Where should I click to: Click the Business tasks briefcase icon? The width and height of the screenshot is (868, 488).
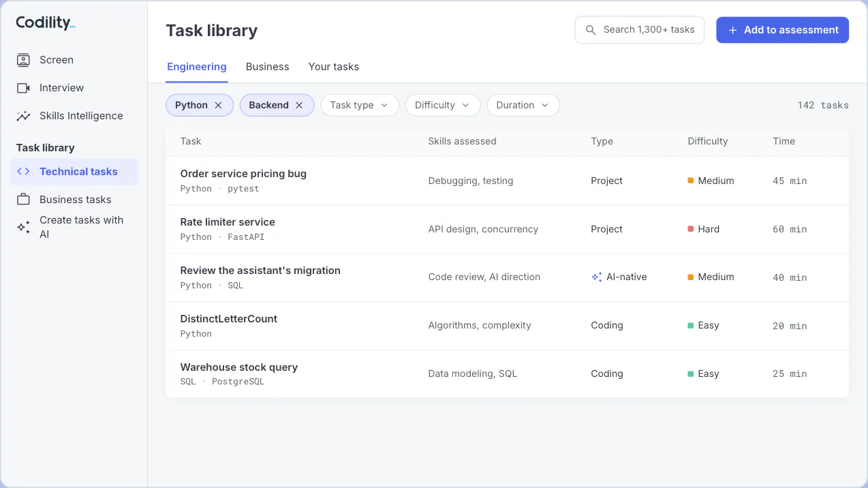23,200
